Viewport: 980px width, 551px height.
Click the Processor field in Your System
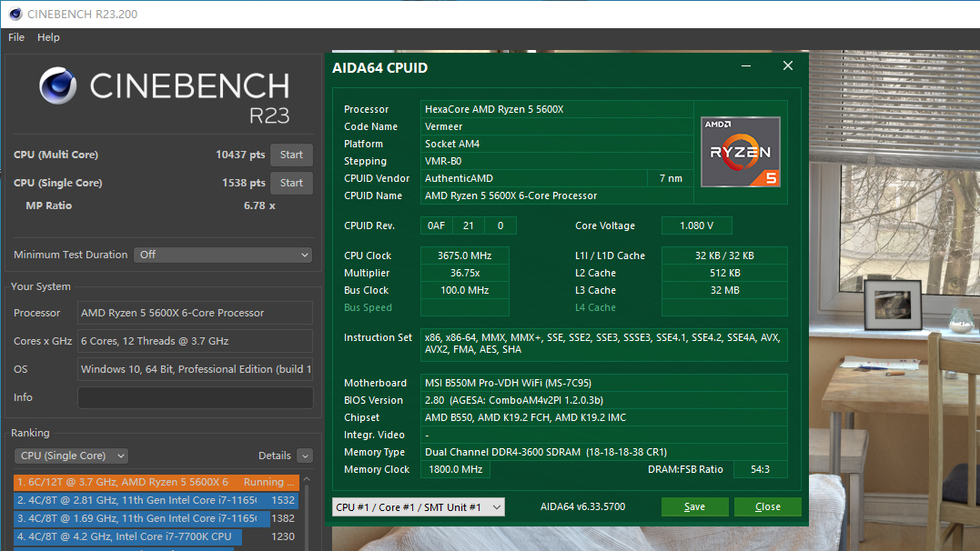coord(195,313)
